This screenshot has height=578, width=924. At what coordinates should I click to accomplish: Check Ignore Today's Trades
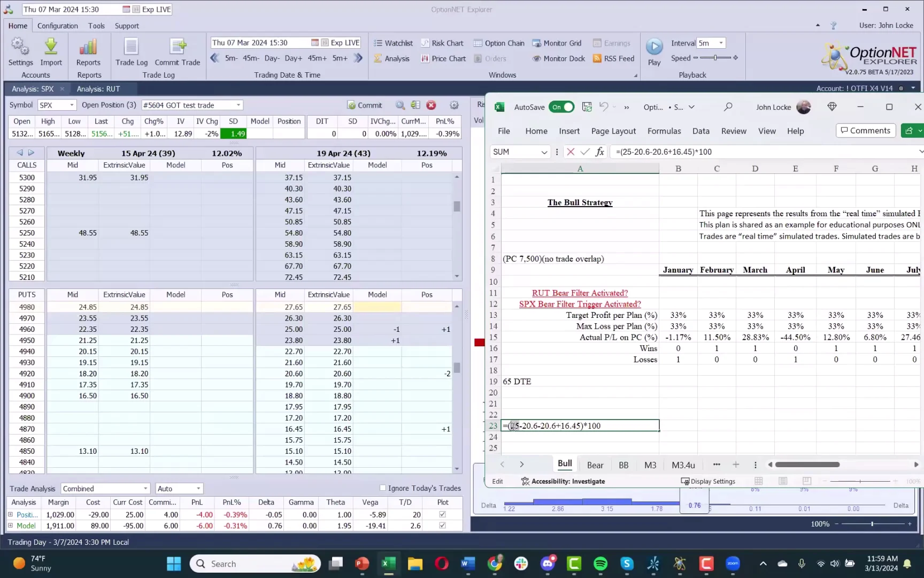pos(383,488)
